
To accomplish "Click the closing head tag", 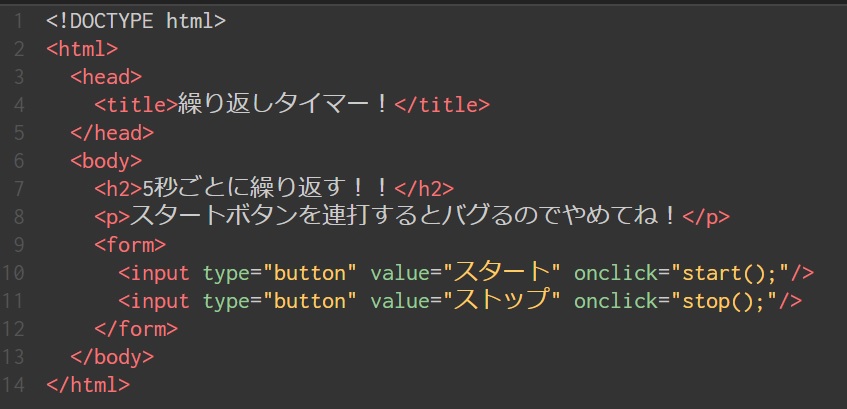I will click(112, 132).
